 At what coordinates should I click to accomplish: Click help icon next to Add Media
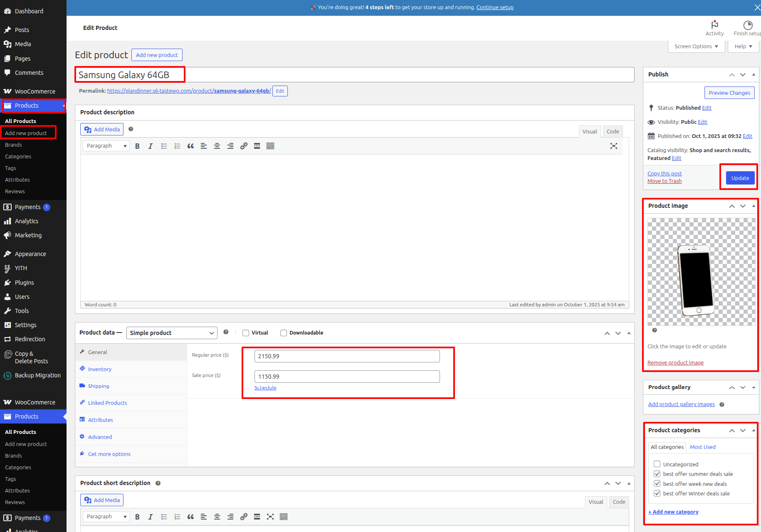(131, 129)
